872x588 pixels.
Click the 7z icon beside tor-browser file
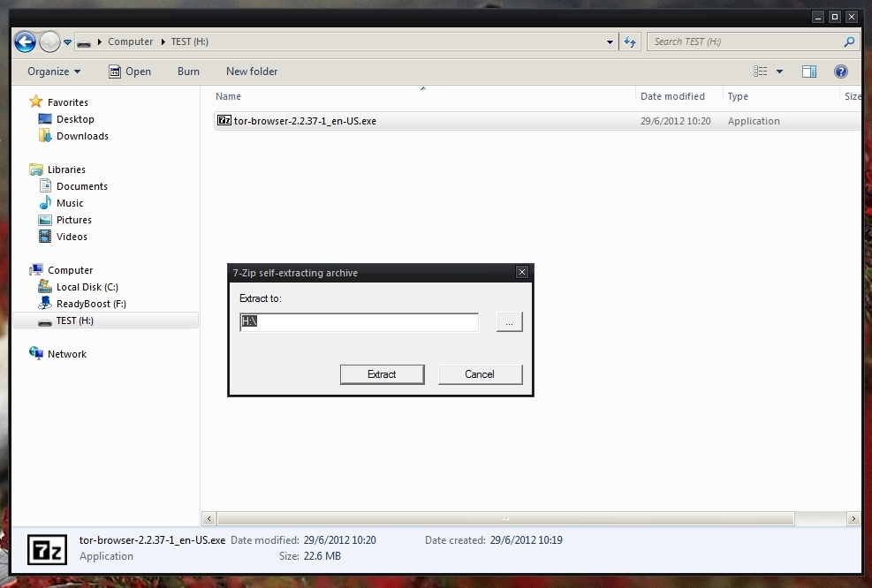224,120
